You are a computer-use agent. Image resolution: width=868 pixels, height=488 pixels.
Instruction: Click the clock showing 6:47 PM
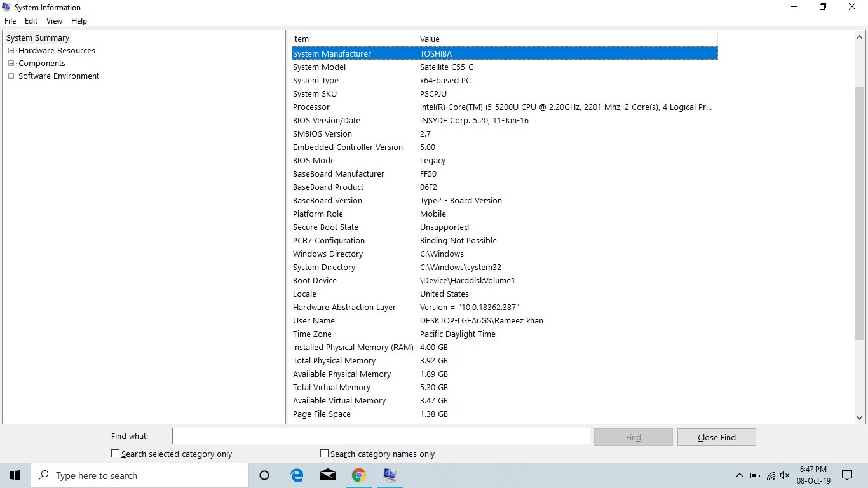[x=813, y=470]
